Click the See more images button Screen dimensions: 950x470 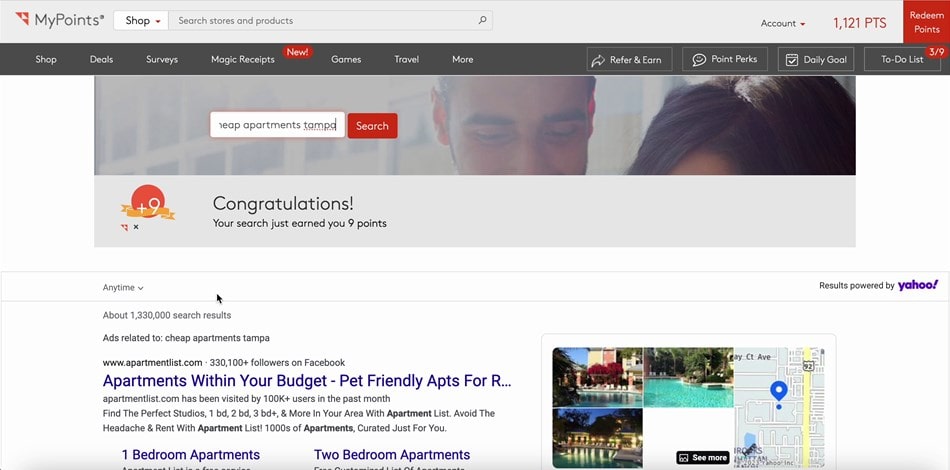[702, 458]
